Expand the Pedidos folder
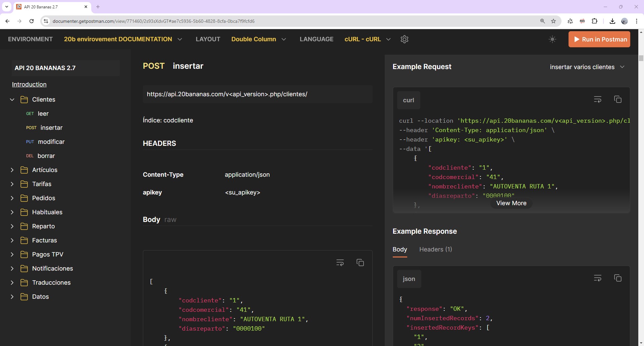Screen dimensions: 644x346 point(12,198)
